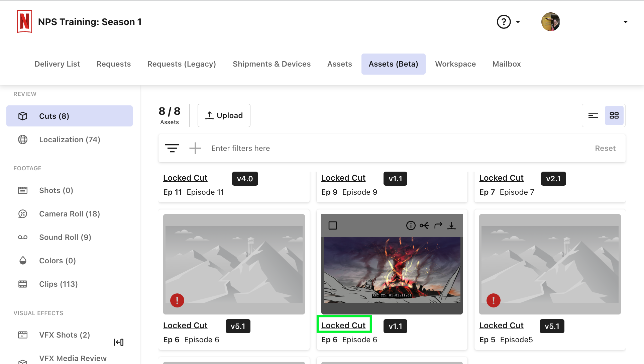Tick the select checkbox on volcano thumbnail
The image size is (644, 364).
[x=333, y=225]
